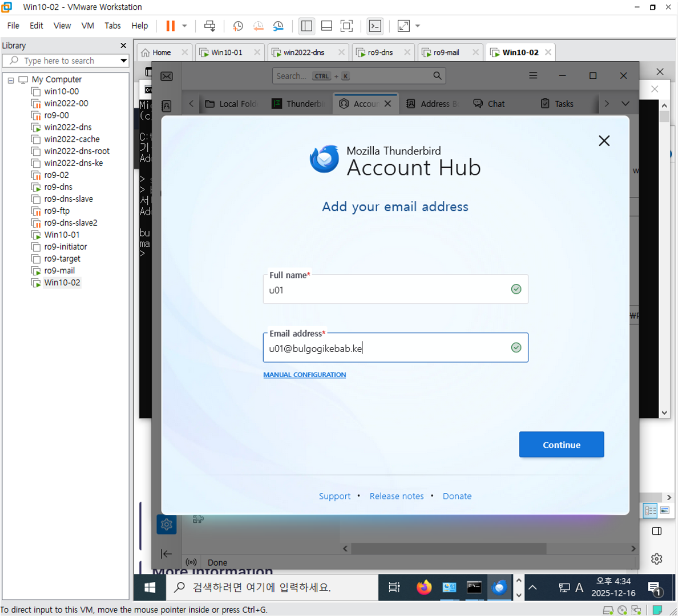This screenshot has width=678, height=616.
Task: Click the Email address input field
Action: pyautogui.click(x=395, y=347)
